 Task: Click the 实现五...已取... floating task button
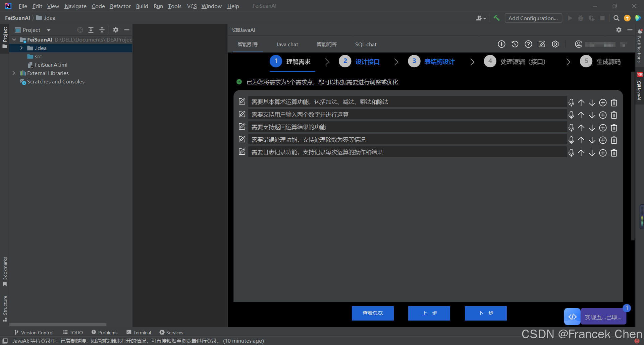(603, 317)
